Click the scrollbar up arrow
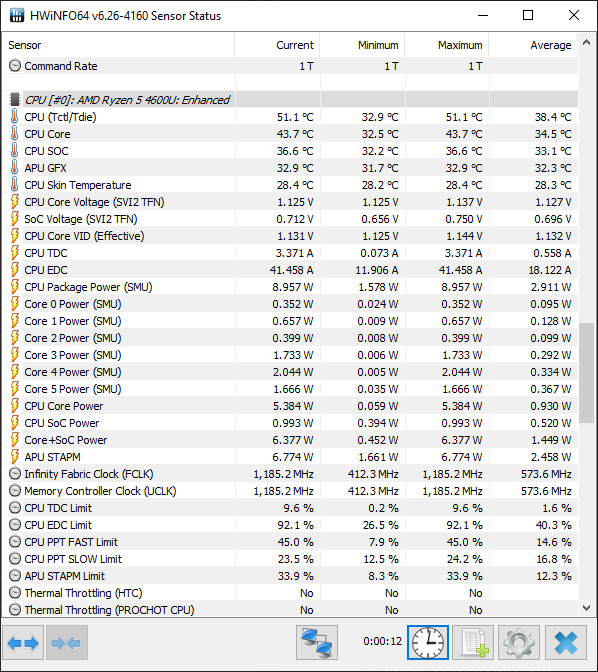 586,42
